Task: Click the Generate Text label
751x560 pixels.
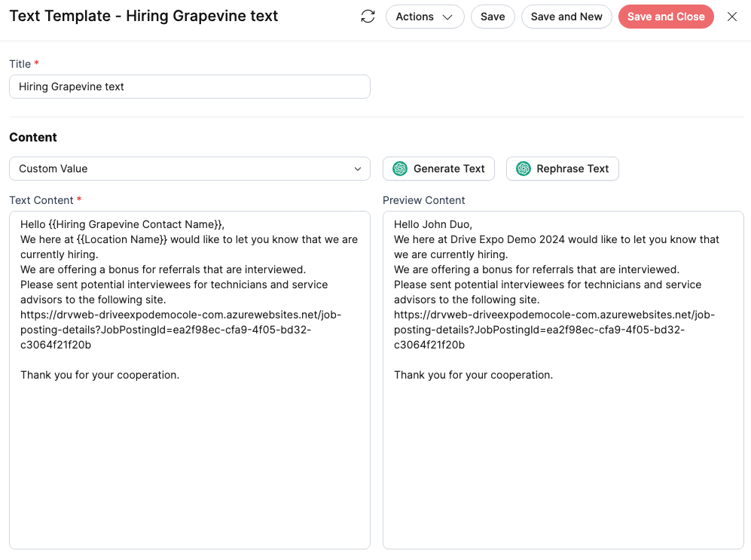Action: pos(449,169)
